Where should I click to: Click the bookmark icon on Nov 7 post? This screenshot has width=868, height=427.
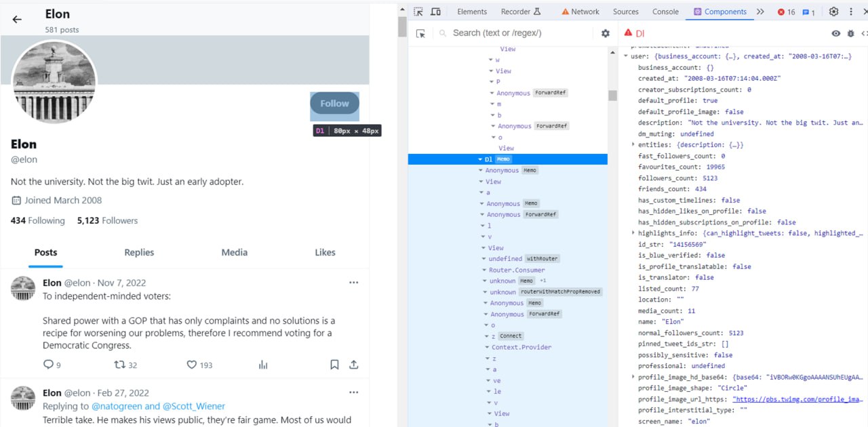pyautogui.click(x=334, y=365)
